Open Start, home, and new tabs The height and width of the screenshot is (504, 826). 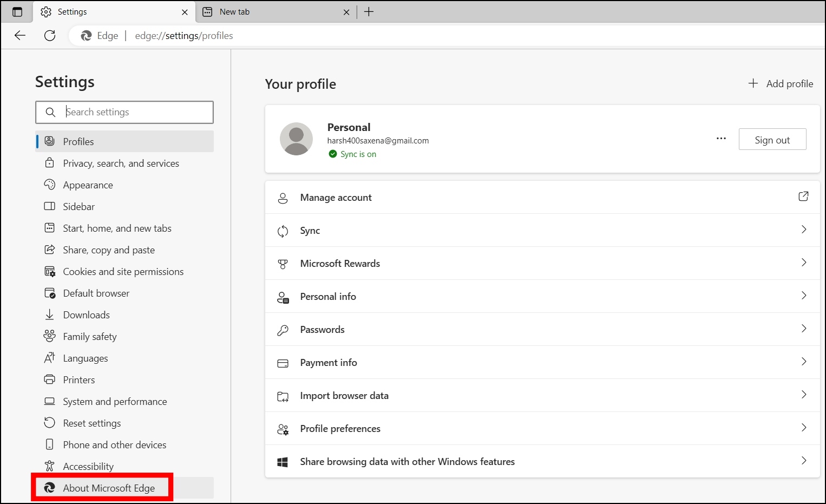click(124, 228)
